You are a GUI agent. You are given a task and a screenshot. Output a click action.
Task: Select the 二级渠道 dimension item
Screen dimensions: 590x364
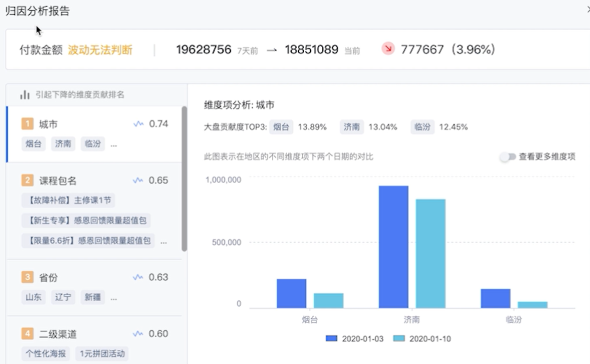[x=94, y=340]
